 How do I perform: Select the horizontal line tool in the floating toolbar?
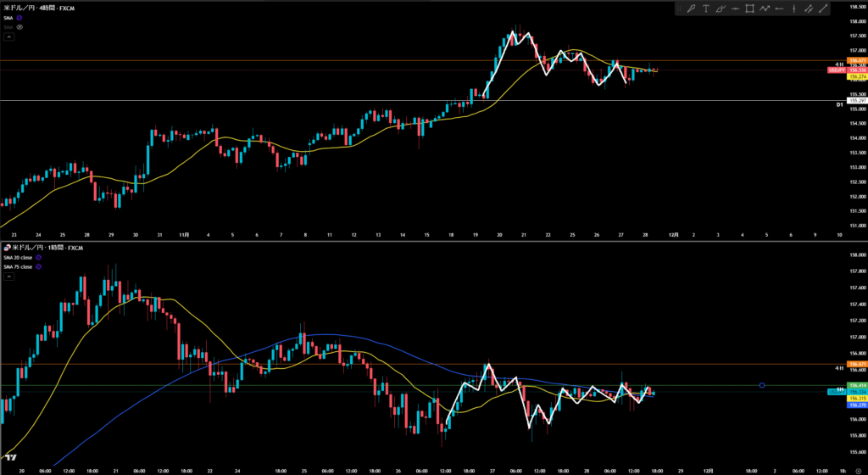(735, 8)
